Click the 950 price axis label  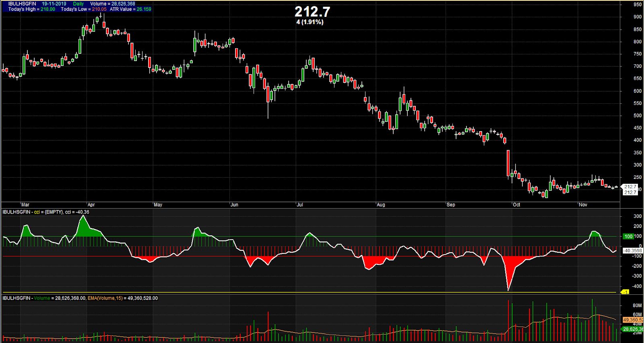point(638,5)
